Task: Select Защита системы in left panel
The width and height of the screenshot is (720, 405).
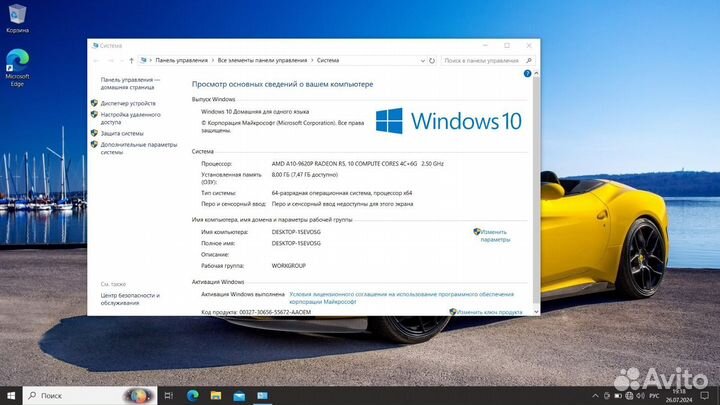Action: [122, 133]
